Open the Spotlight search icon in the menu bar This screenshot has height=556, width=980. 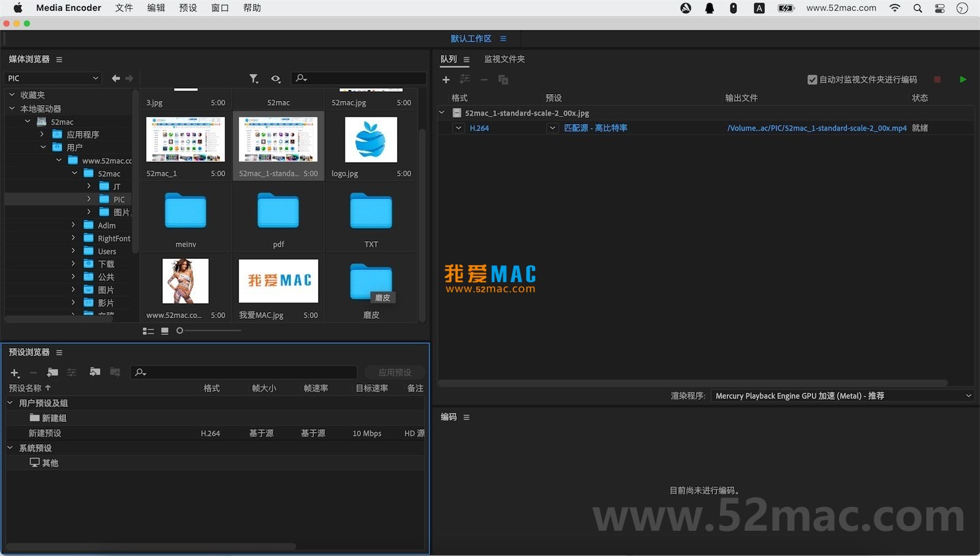point(917,8)
